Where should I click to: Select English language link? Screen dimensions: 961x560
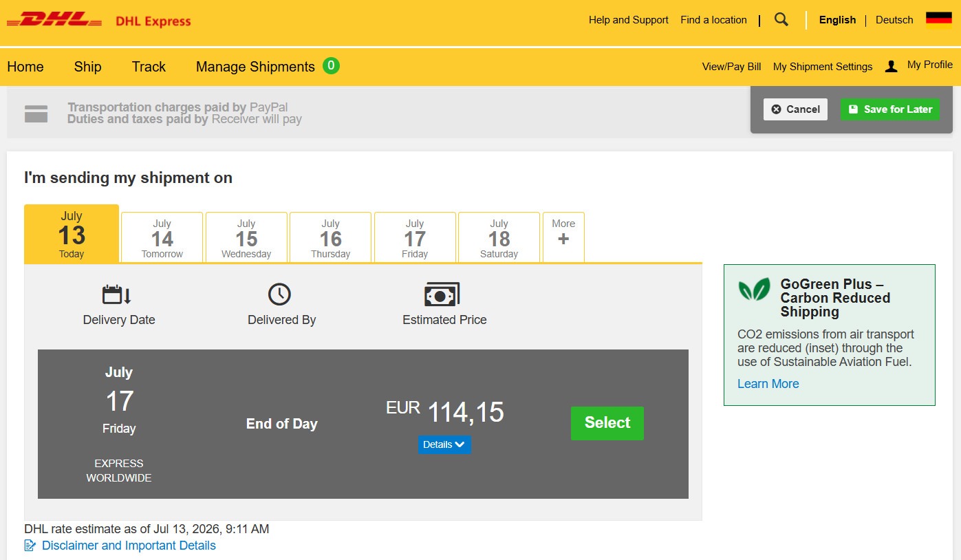837,20
